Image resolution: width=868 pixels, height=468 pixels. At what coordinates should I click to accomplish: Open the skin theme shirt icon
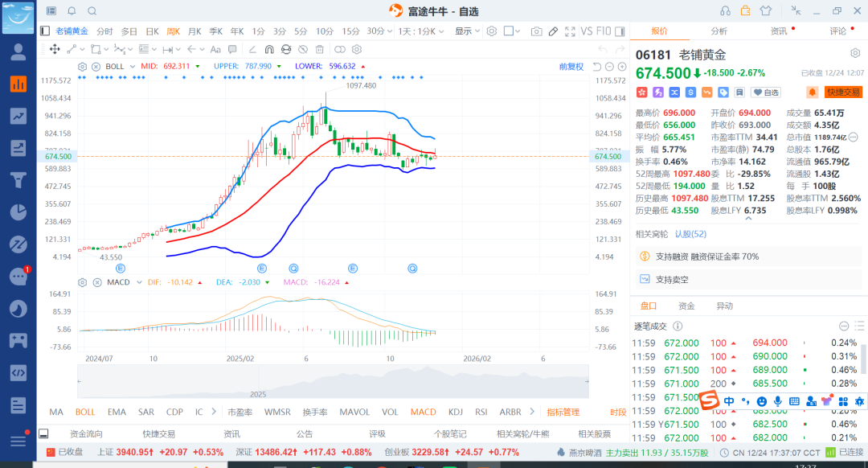tap(764, 11)
